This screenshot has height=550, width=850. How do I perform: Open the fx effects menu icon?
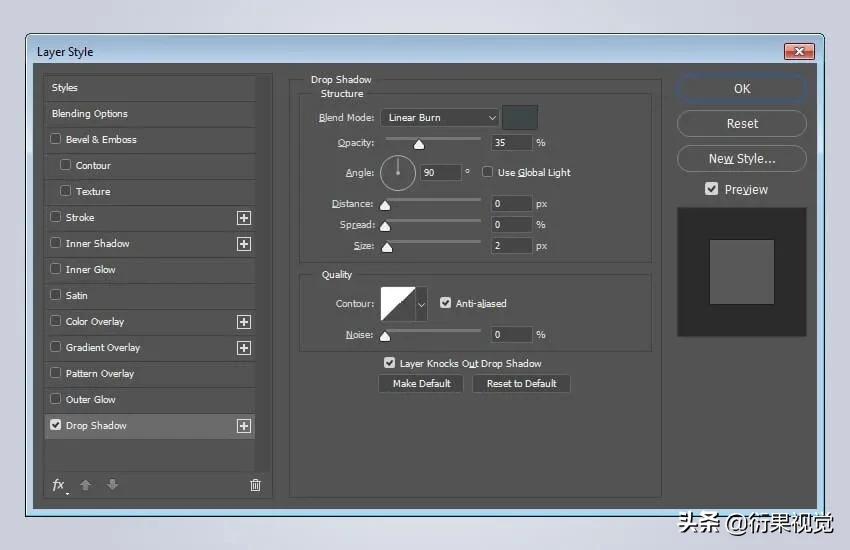(59, 485)
